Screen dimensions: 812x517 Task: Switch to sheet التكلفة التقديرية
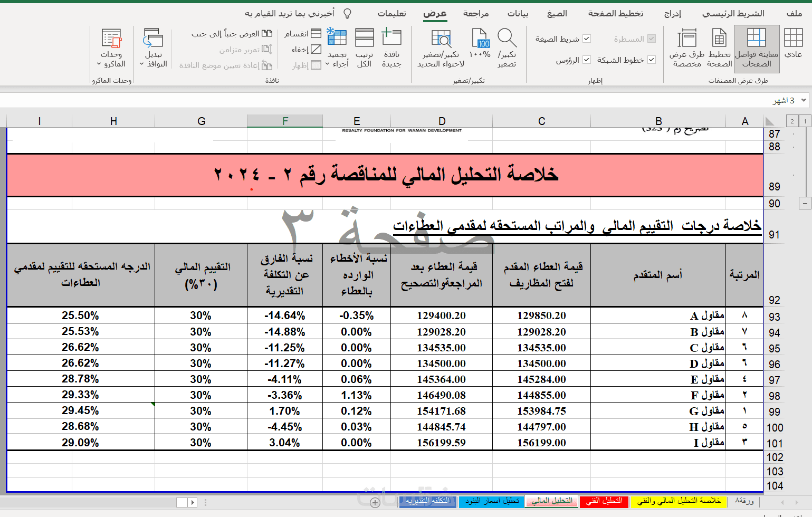pyautogui.click(x=427, y=501)
